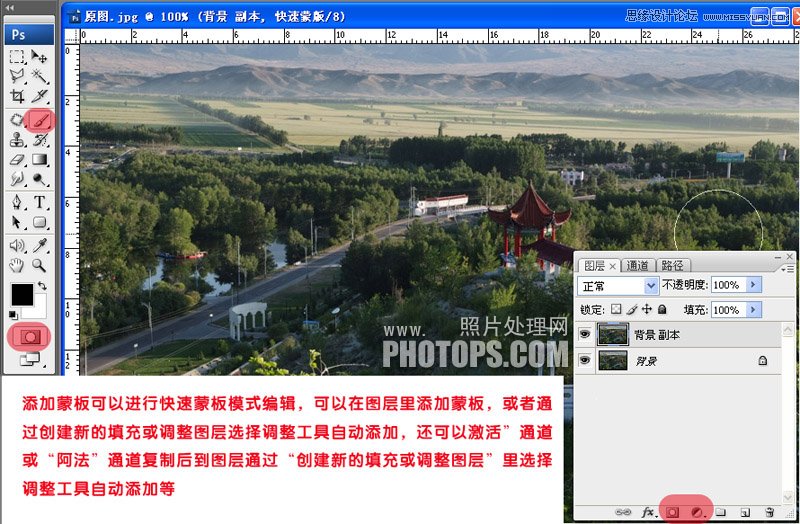Delete layer with trash icon
800x524 pixels.
tap(769, 512)
